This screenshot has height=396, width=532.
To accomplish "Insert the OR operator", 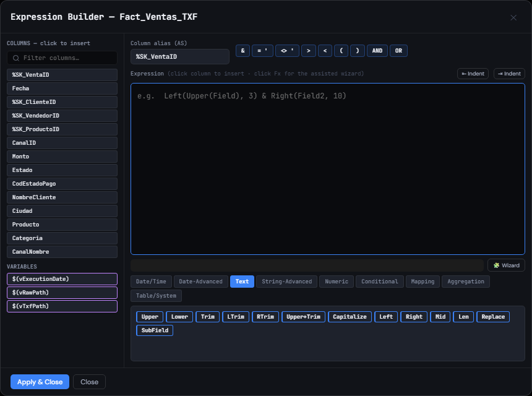I will tap(398, 51).
